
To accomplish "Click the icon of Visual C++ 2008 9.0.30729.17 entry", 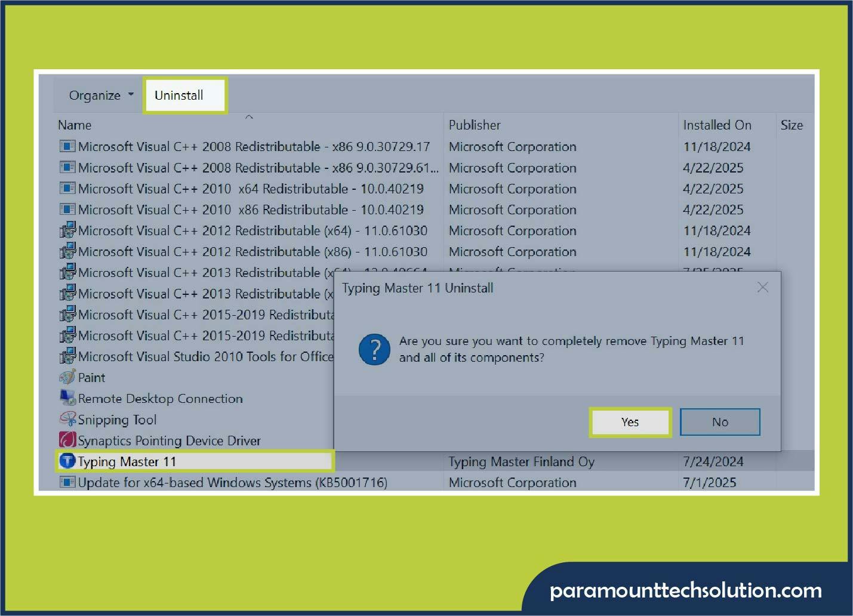I will click(67, 146).
